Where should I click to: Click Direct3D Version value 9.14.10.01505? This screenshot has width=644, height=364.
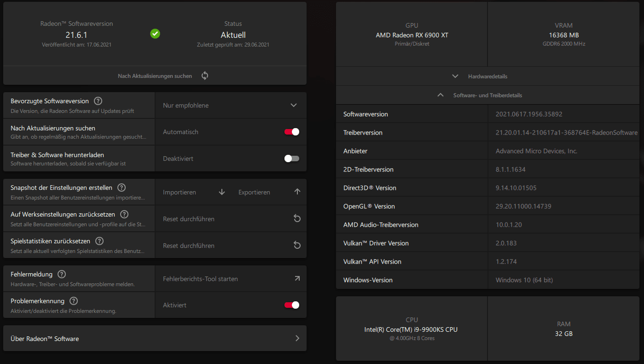click(516, 188)
